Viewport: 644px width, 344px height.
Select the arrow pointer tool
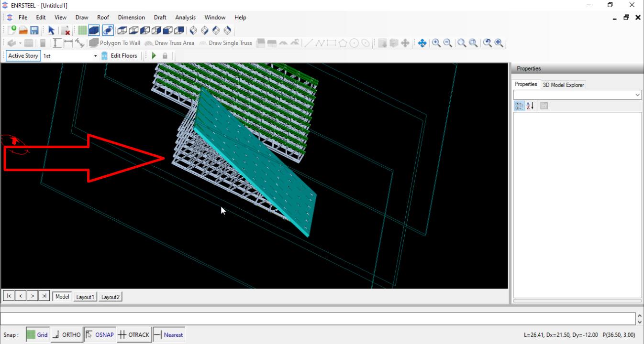51,30
